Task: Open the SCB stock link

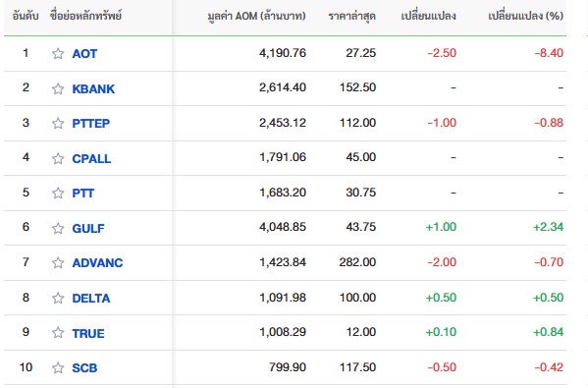Action: pos(84,367)
